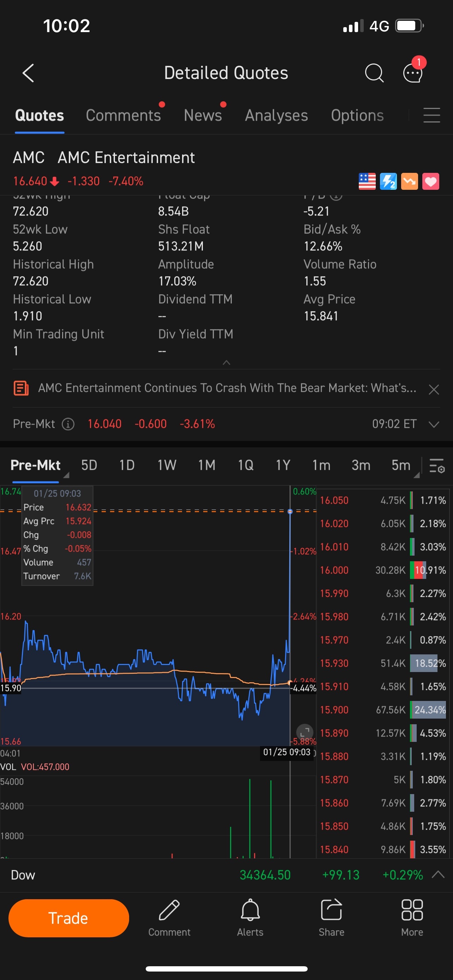This screenshot has height=980, width=453.
Task: Tap the 16.000 price level row
Action: 383,570
